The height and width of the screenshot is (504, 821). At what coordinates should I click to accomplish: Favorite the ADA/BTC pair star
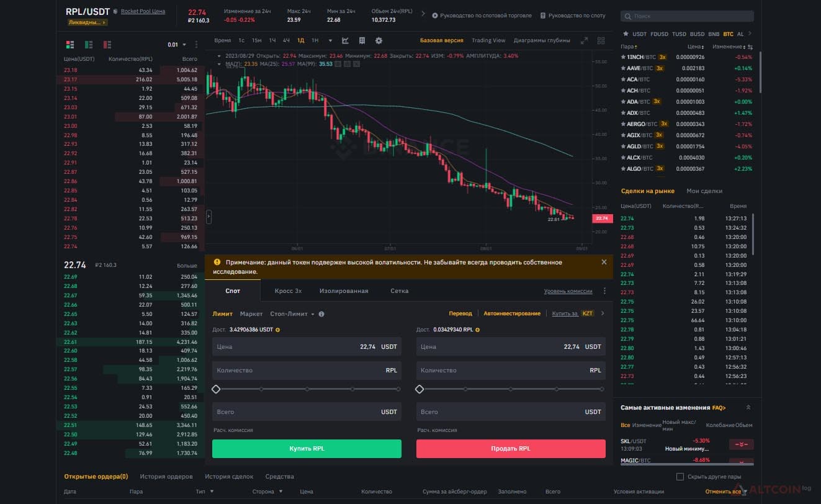click(623, 102)
